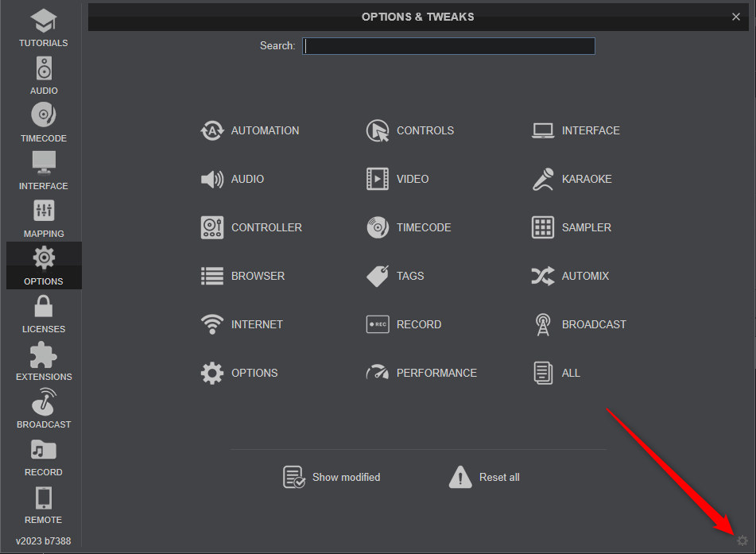The height and width of the screenshot is (554, 756).
Task: Select the highlighted Options tab in the sidebar
Action: click(44, 266)
